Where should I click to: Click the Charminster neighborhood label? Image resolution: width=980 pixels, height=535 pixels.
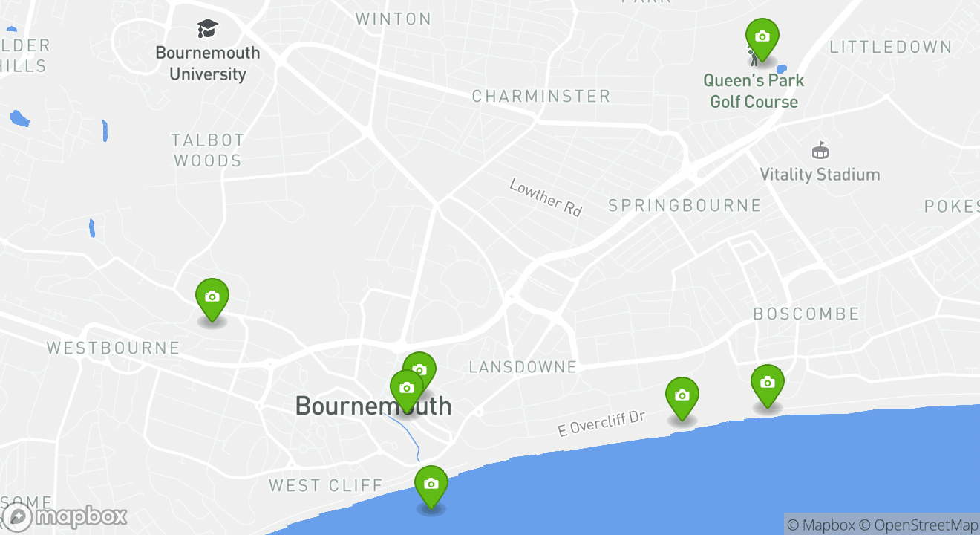[541, 96]
